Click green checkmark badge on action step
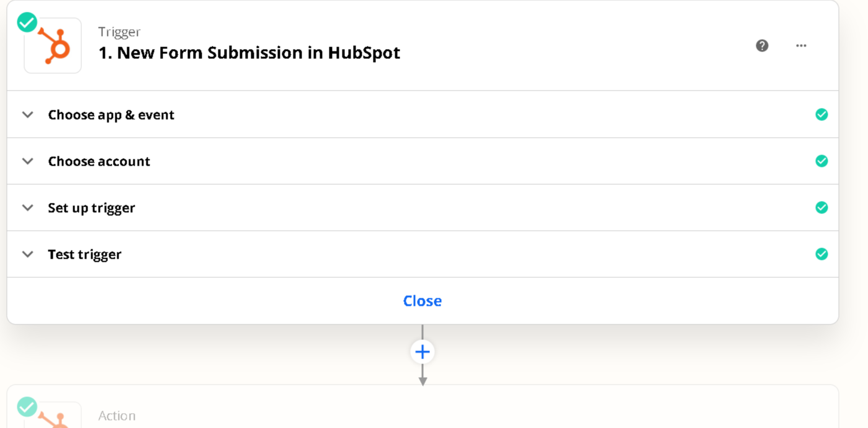The image size is (868, 428). coord(27,407)
